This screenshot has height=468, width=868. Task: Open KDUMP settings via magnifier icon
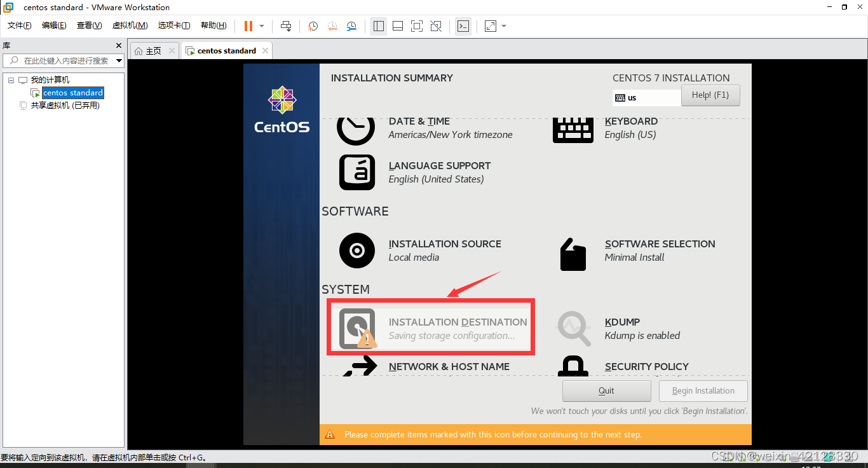point(573,328)
